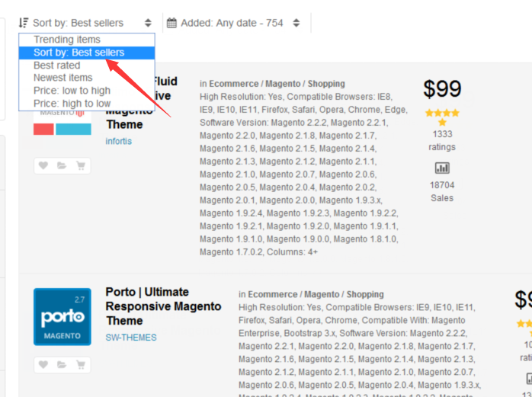Open Magento category link in first listing
Image resolution: width=532 pixels, height=397 pixels.
pyautogui.click(x=283, y=84)
